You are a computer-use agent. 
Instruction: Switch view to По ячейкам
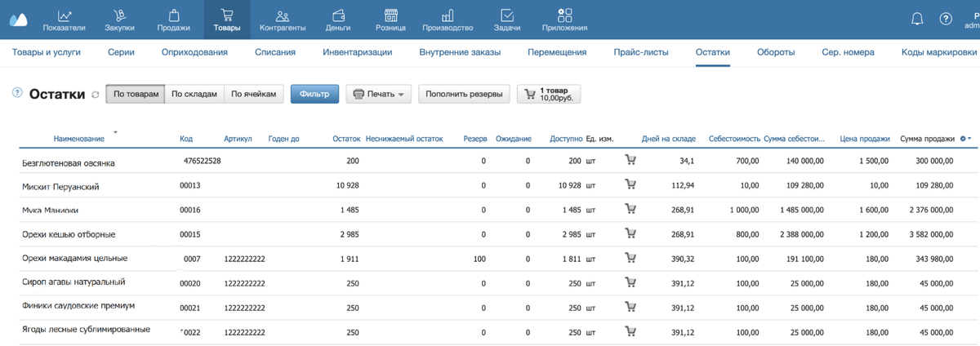pos(253,94)
